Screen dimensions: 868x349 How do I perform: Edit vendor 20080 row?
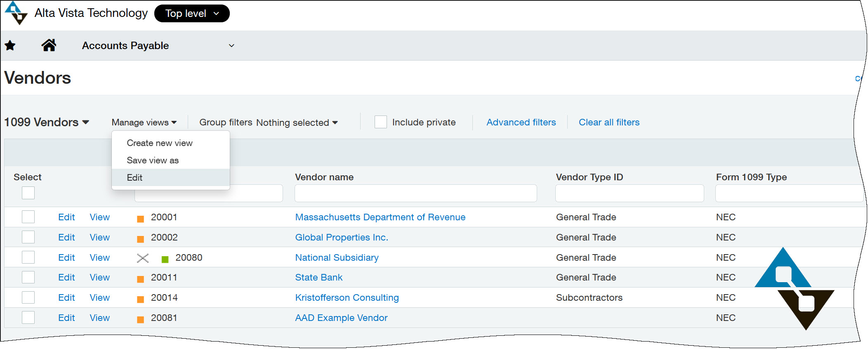click(x=66, y=257)
